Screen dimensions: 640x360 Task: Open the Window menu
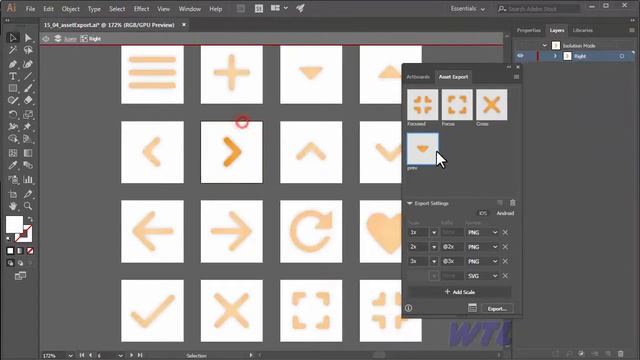[x=190, y=9]
